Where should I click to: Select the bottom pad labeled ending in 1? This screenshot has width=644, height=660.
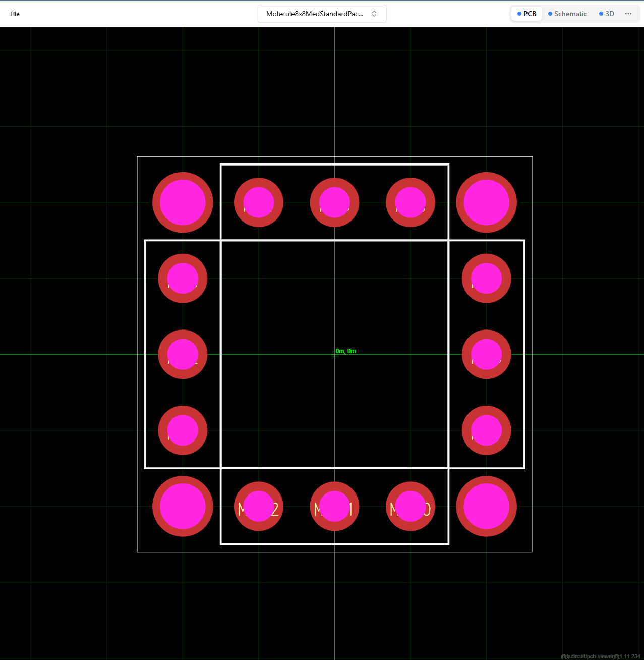(334, 507)
